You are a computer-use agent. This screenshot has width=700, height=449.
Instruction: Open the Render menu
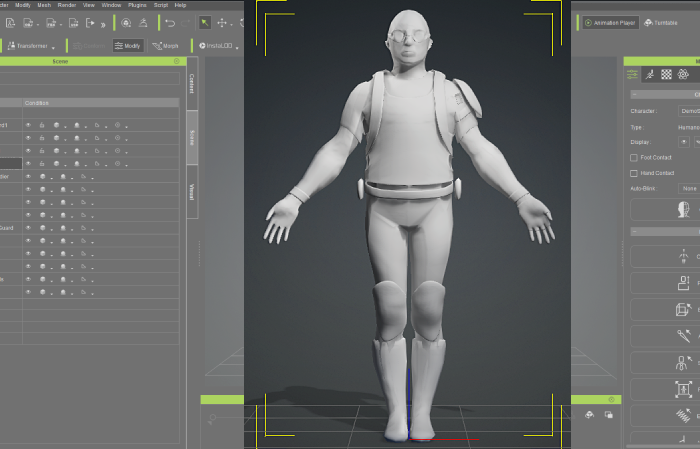(67, 5)
